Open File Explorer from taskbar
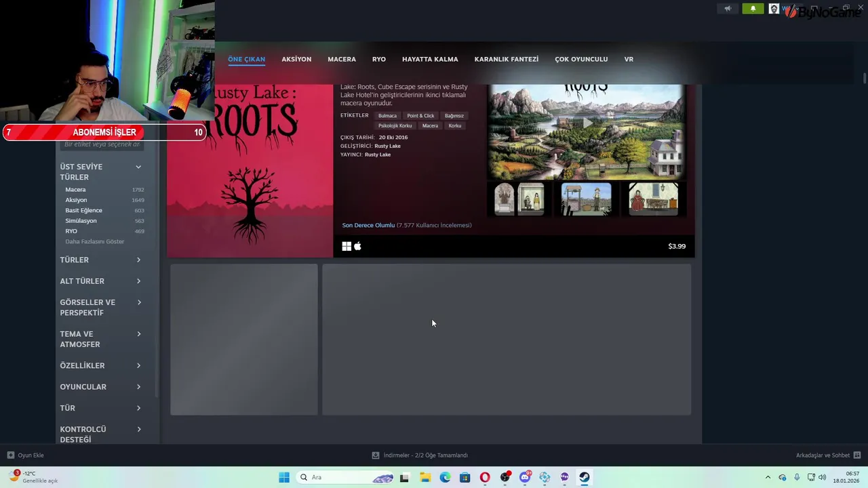The height and width of the screenshot is (488, 868). click(x=425, y=477)
